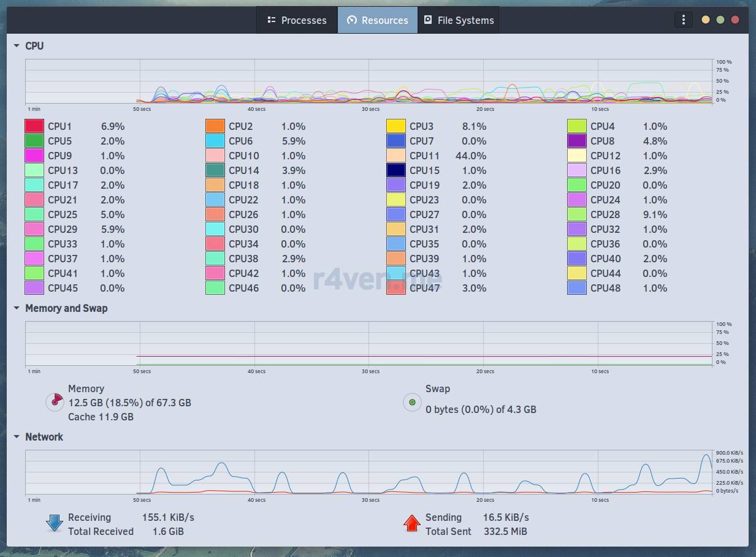Click the Swap usage circle icon
The height and width of the screenshot is (557, 756).
tap(412, 403)
